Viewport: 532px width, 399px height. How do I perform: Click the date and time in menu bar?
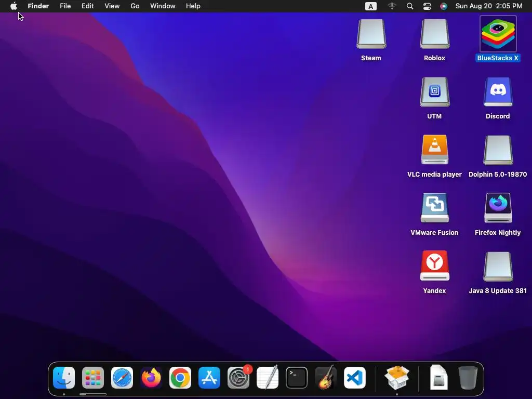[489, 6]
